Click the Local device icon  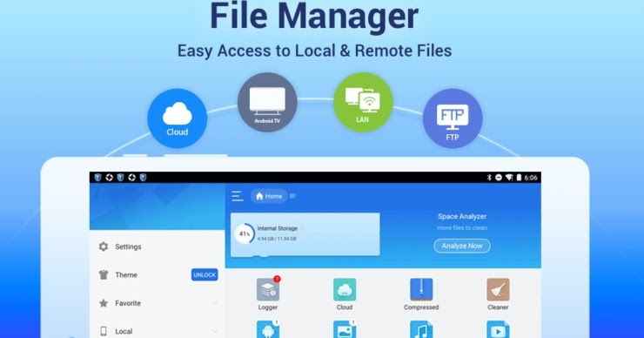coord(104,331)
